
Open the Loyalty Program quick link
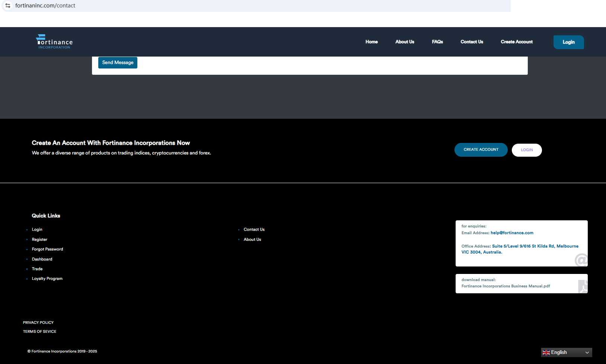click(x=47, y=279)
